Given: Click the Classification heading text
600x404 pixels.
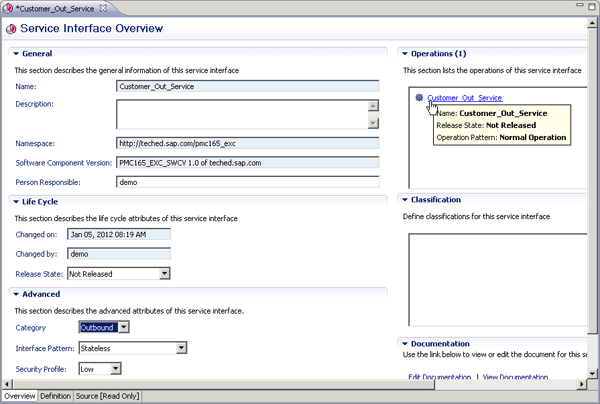Looking at the screenshot, I should click(436, 200).
